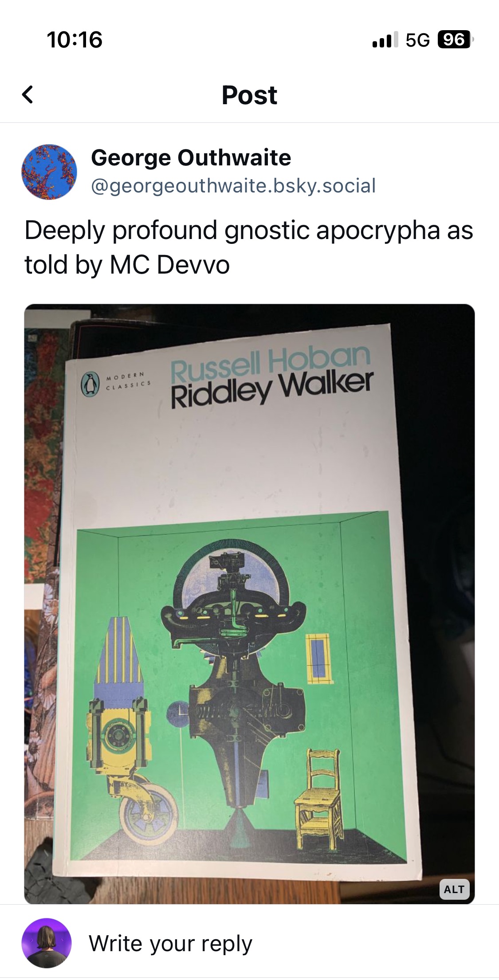Tap the Russell Hoban author name

270,365
